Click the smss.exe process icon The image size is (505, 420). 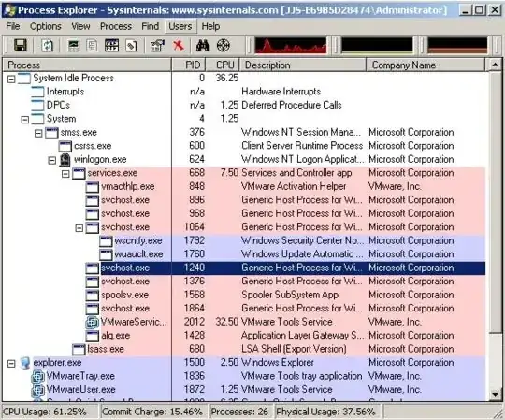coord(51,133)
